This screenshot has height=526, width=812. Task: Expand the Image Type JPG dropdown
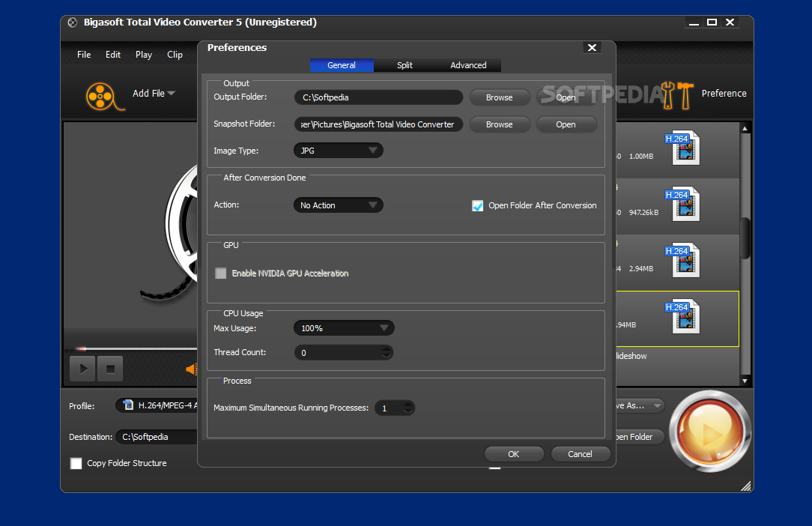click(x=339, y=151)
